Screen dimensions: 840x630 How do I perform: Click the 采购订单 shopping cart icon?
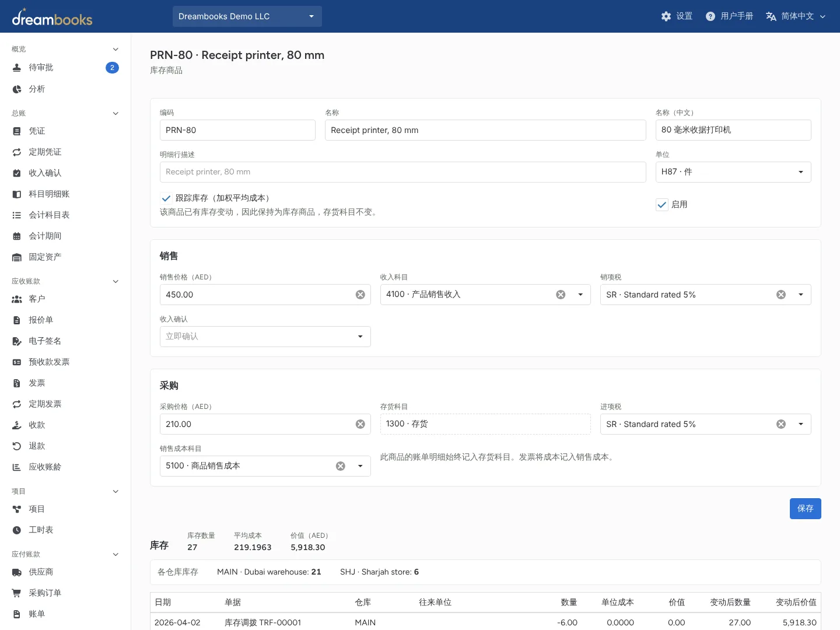point(17,593)
